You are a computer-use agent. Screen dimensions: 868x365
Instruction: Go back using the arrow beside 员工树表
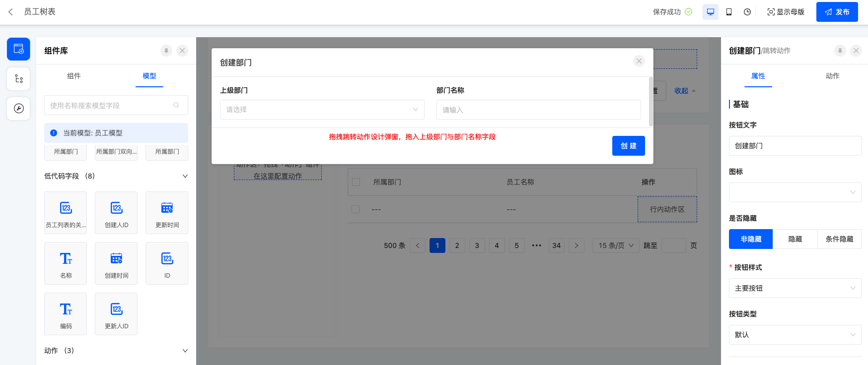(10, 12)
